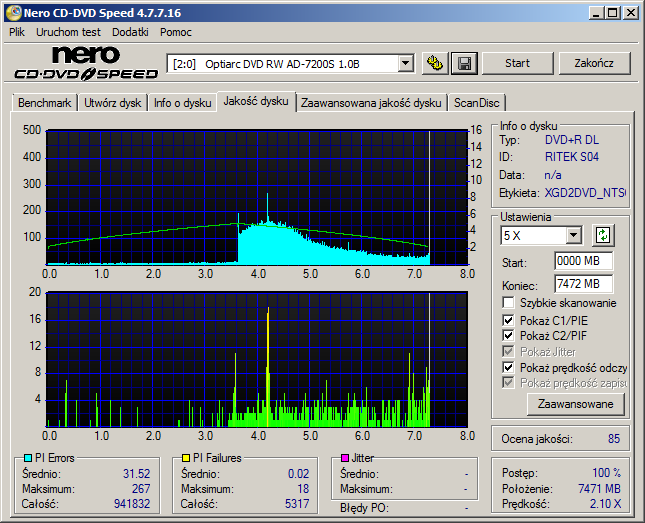The height and width of the screenshot is (523, 645).
Task: Open the Dodatki menu
Action: coord(130,32)
